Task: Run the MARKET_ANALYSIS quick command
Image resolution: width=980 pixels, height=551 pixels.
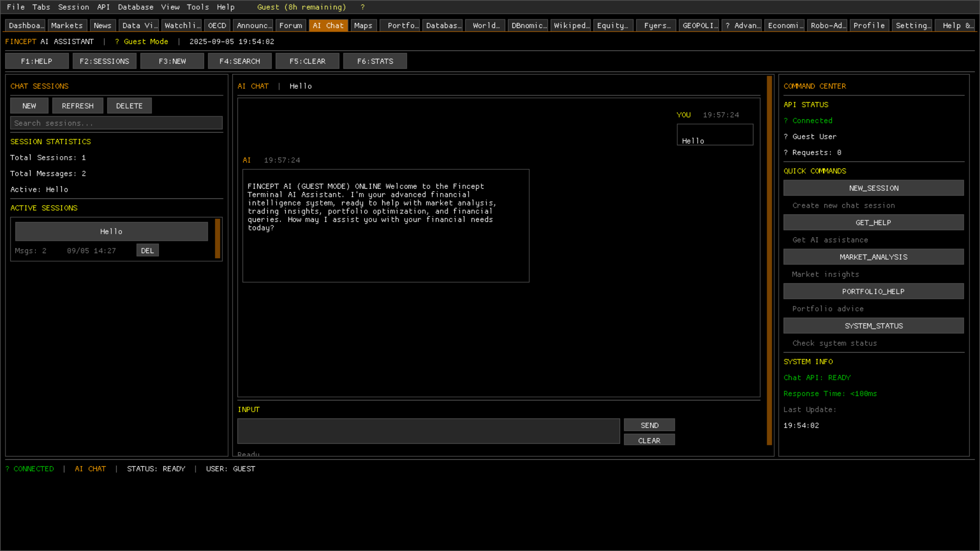Action: point(873,257)
